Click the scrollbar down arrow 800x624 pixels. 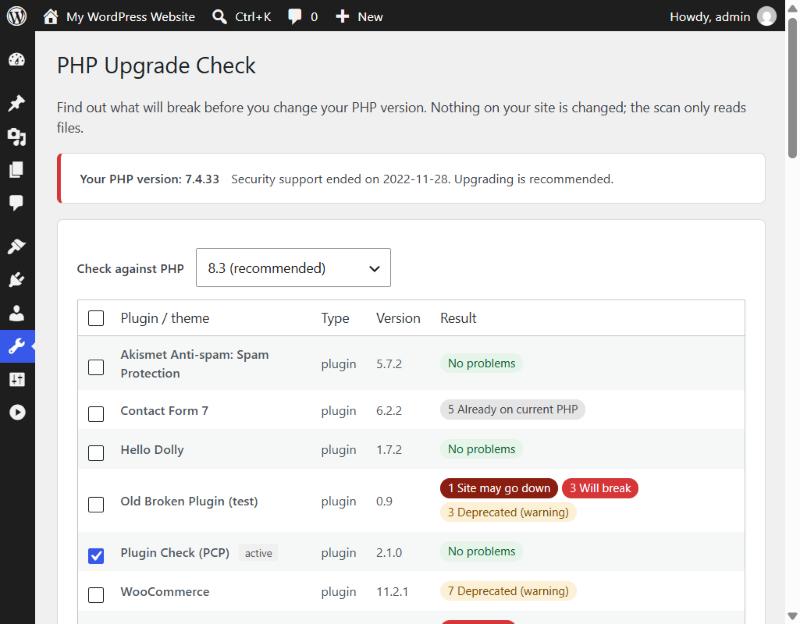pyautogui.click(x=792, y=615)
